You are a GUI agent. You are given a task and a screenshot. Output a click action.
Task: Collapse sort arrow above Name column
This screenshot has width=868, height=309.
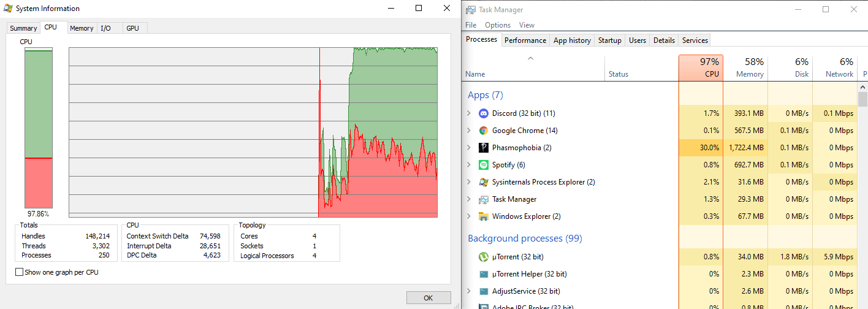[531, 59]
